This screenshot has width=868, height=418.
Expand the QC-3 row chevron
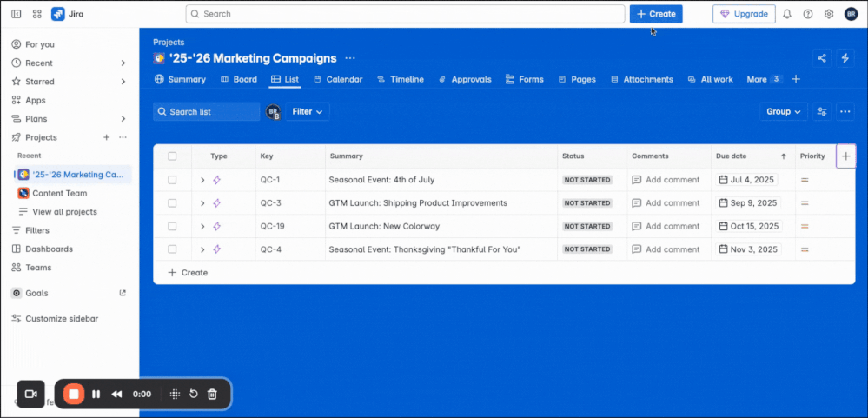[x=202, y=203]
